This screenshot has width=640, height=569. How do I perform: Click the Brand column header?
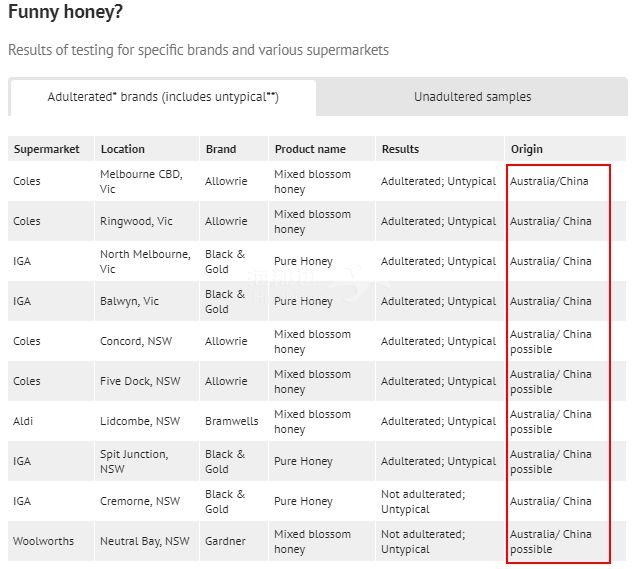[x=221, y=149]
